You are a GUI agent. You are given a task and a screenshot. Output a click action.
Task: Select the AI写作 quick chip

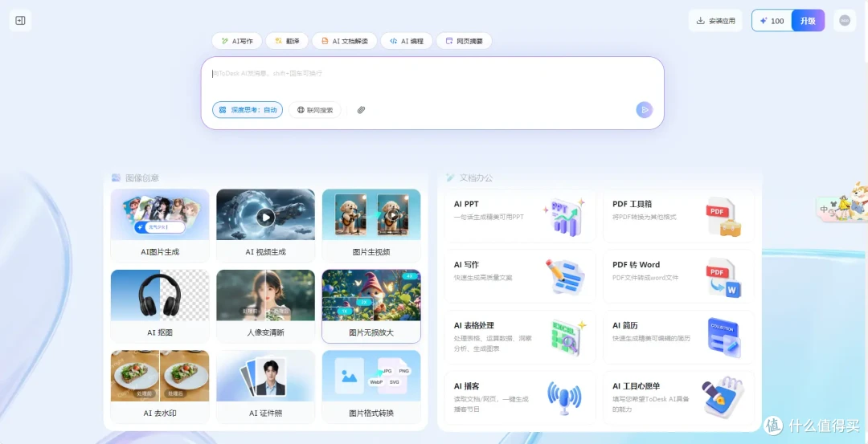(x=237, y=41)
